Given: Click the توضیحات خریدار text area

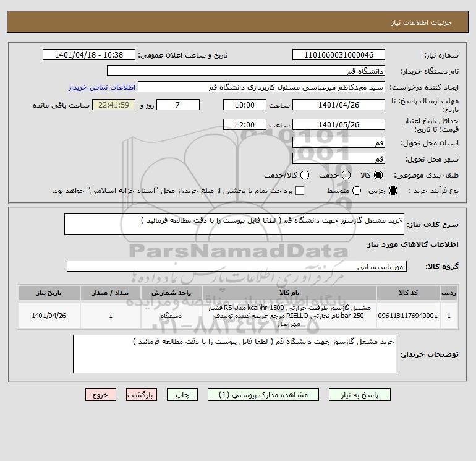Looking at the screenshot, I should click(x=234, y=354).
